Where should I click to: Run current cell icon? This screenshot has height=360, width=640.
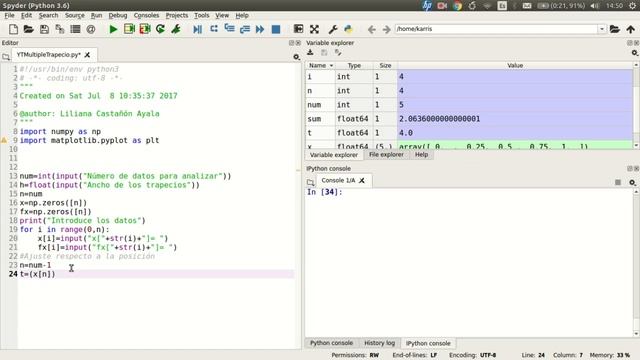129,29
